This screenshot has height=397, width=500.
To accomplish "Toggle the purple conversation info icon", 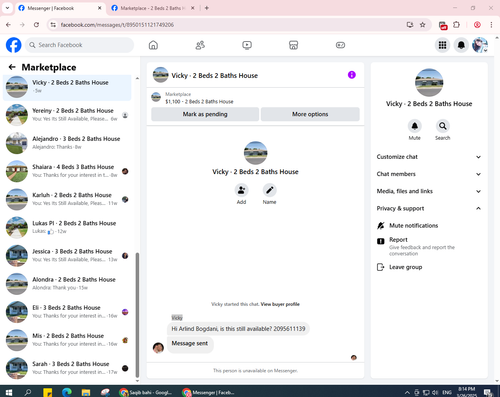I will click(x=352, y=75).
